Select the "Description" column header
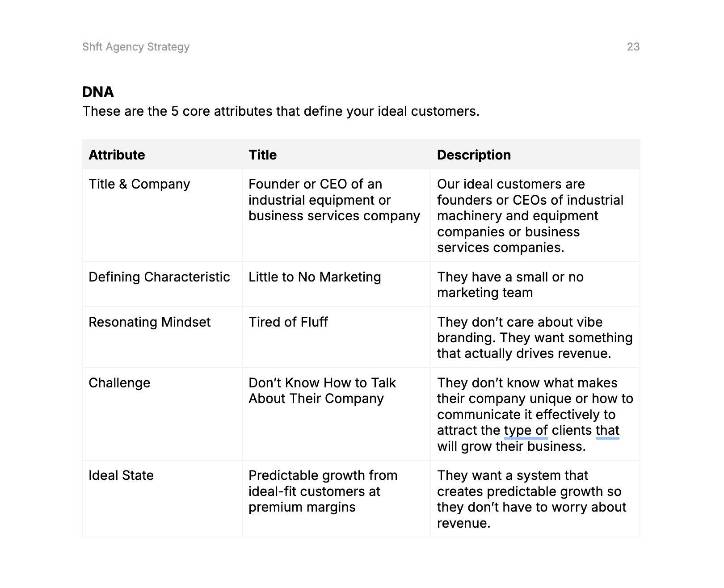This screenshot has width=724, height=588. 474,155
